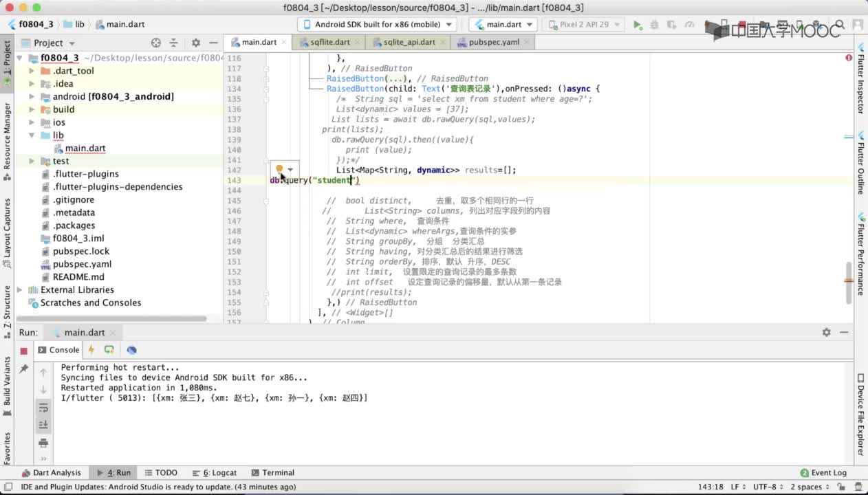
Task: Open the lib breadcrumb in navigation bar
Action: [x=74, y=24]
